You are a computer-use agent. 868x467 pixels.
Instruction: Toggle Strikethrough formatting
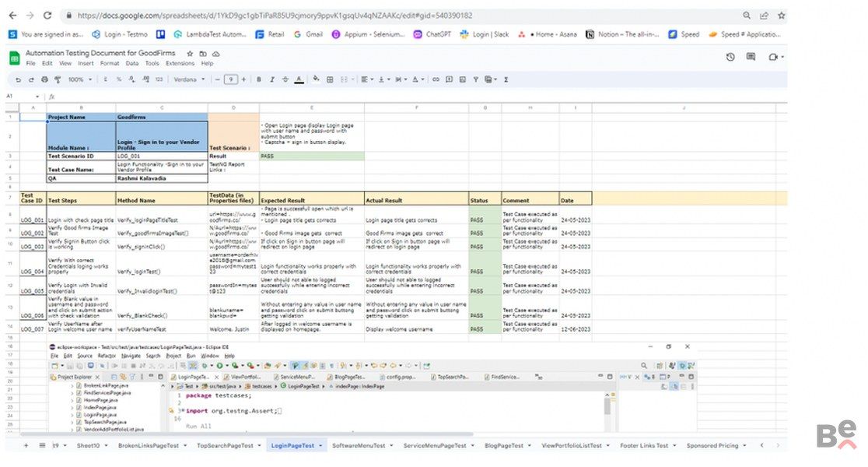point(285,79)
